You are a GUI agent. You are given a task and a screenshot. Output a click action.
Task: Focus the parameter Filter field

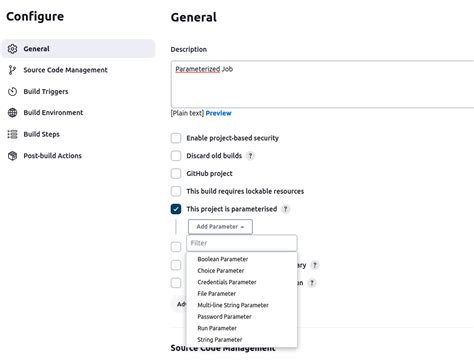click(x=242, y=243)
